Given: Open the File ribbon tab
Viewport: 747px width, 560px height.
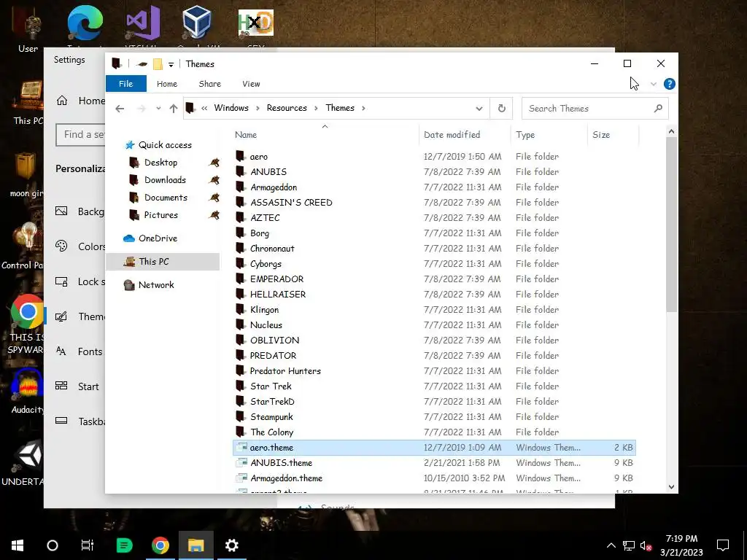Looking at the screenshot, I should pos(125,84).
